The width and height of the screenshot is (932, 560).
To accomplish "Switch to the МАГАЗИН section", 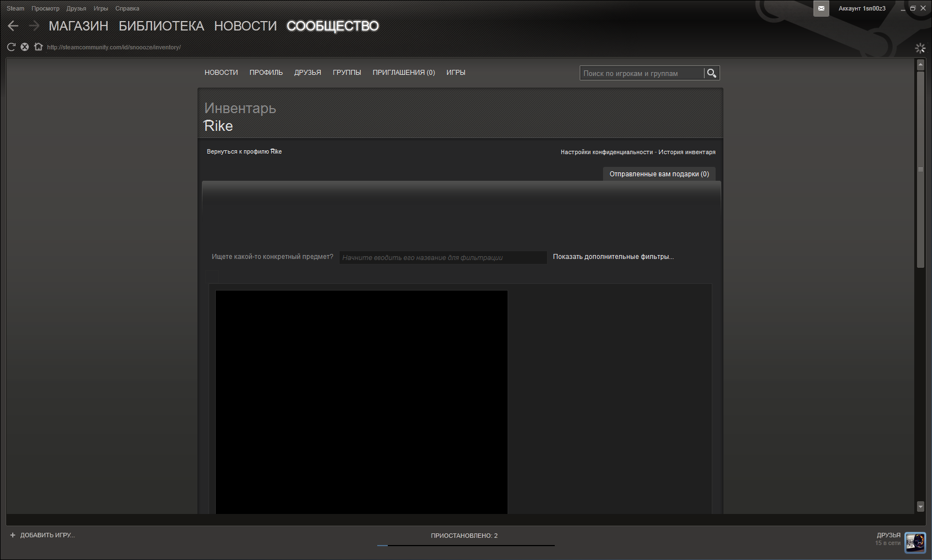I will [79, 26].
